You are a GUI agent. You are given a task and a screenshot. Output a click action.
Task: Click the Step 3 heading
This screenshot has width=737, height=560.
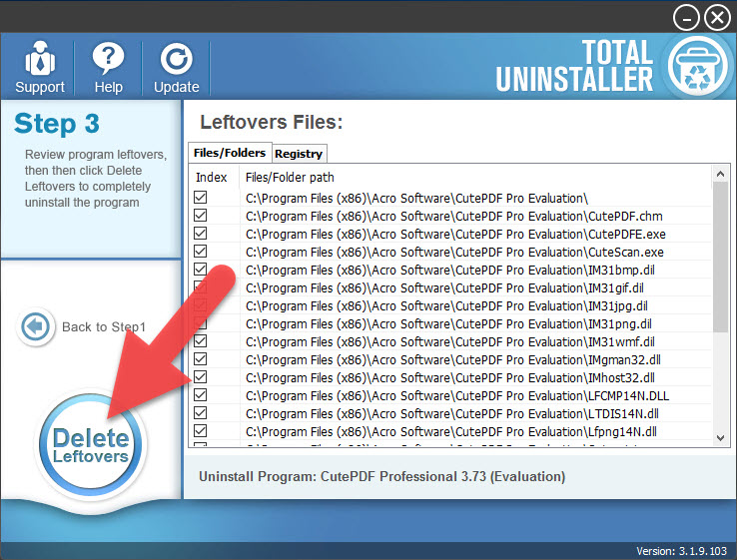(x=57, y=124)
